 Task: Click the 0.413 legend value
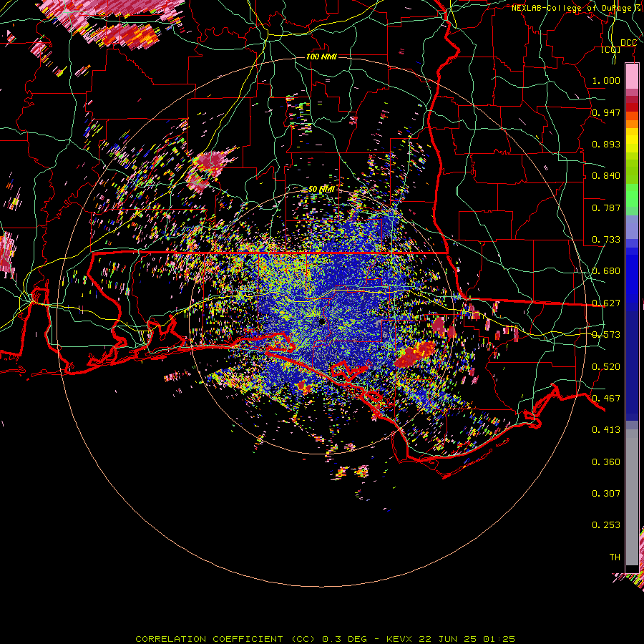click(606, 430)
